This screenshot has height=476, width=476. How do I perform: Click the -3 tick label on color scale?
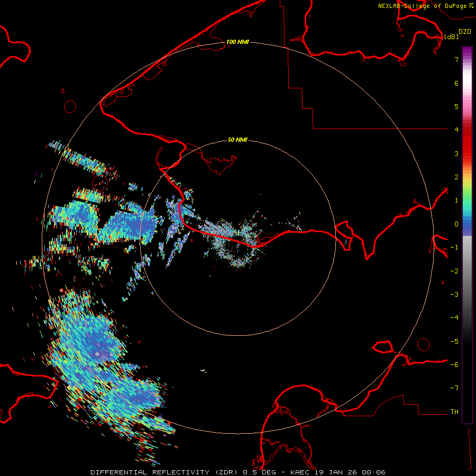[x=454, y=295]
